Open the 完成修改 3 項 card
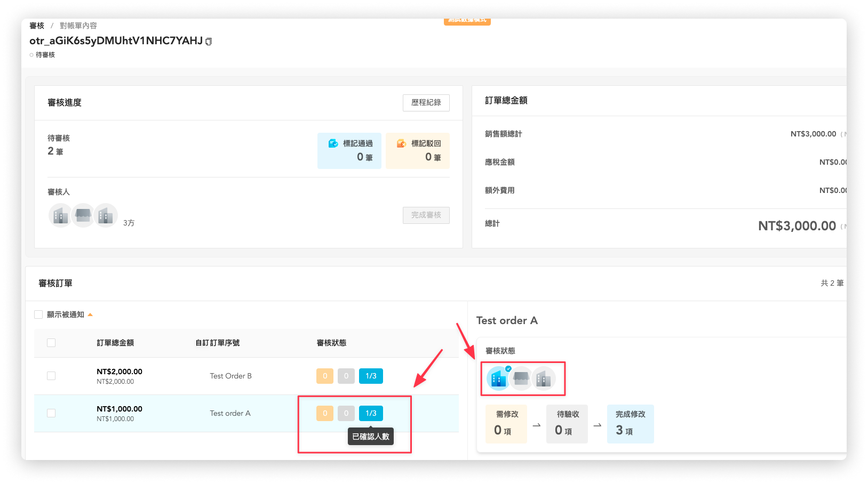The width and height of the screenshot is (868, 484). (631, 424)
